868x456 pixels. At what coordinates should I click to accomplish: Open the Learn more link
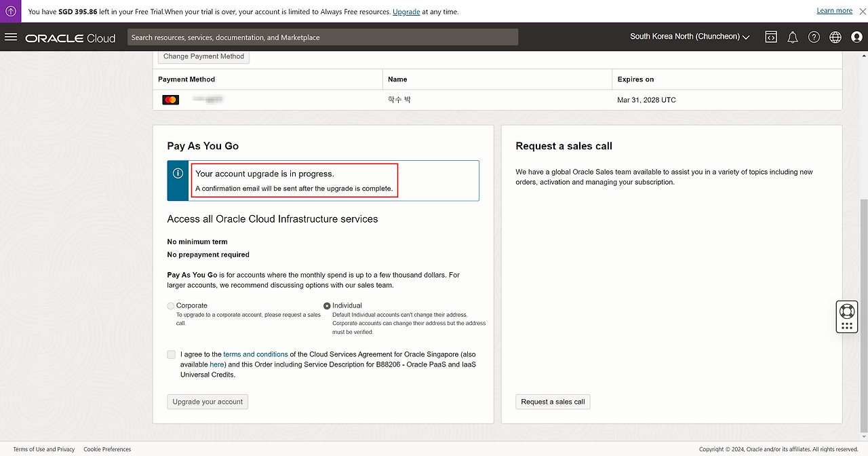[834, 11]
